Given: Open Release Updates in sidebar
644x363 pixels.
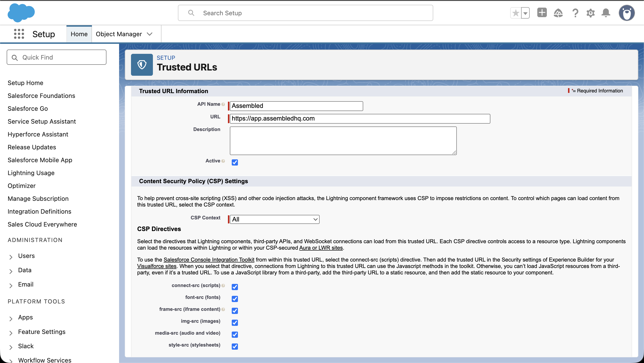Looking at the screenshot, I should click(x=32, y=147).
